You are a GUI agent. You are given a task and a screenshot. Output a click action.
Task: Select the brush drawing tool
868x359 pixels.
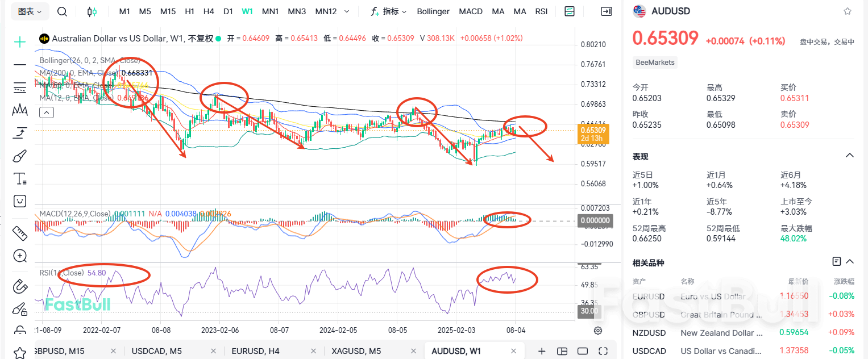pyautogui.click(x=19, y=156)
